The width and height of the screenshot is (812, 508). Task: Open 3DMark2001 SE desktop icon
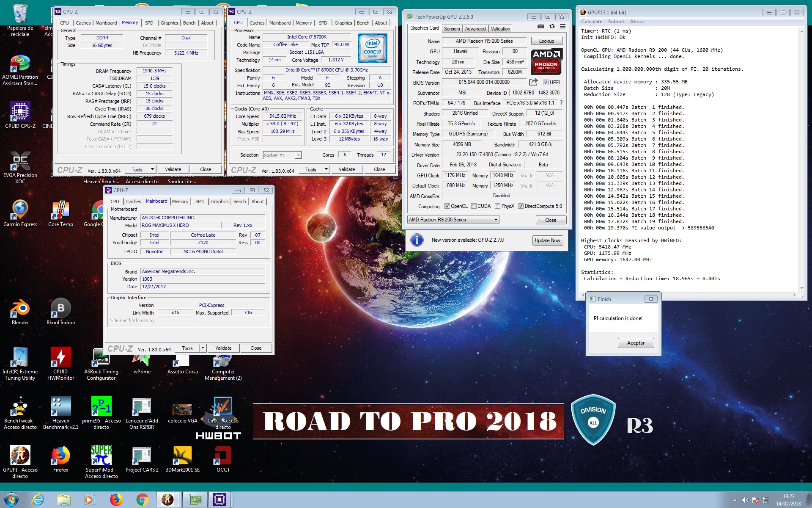pos(182,459)
